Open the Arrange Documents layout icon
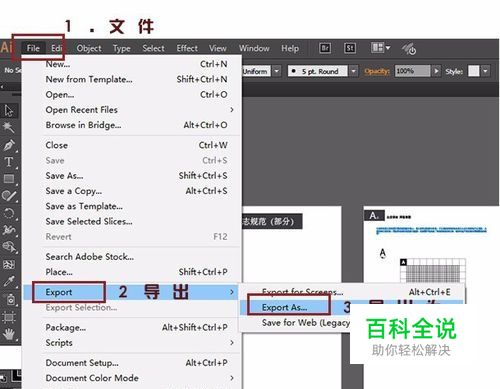This screenshot has height=389, width=500. coord(377,48)
